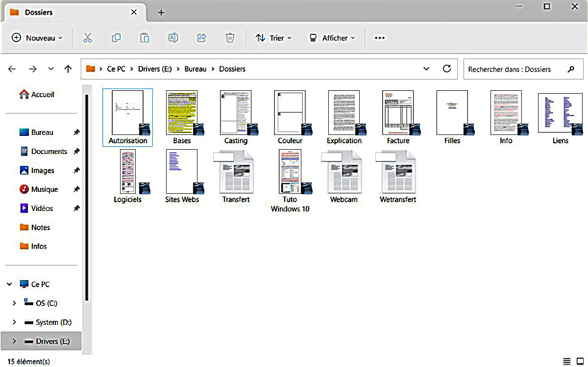Switch to large thumbnails view
588x367 pixels.
coord(580,361)
